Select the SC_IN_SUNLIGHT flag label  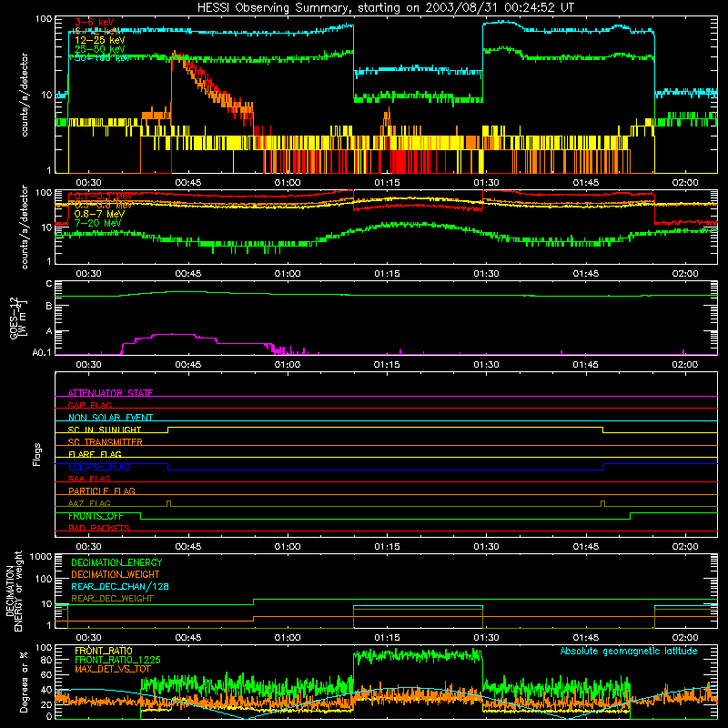pos(105,430)
